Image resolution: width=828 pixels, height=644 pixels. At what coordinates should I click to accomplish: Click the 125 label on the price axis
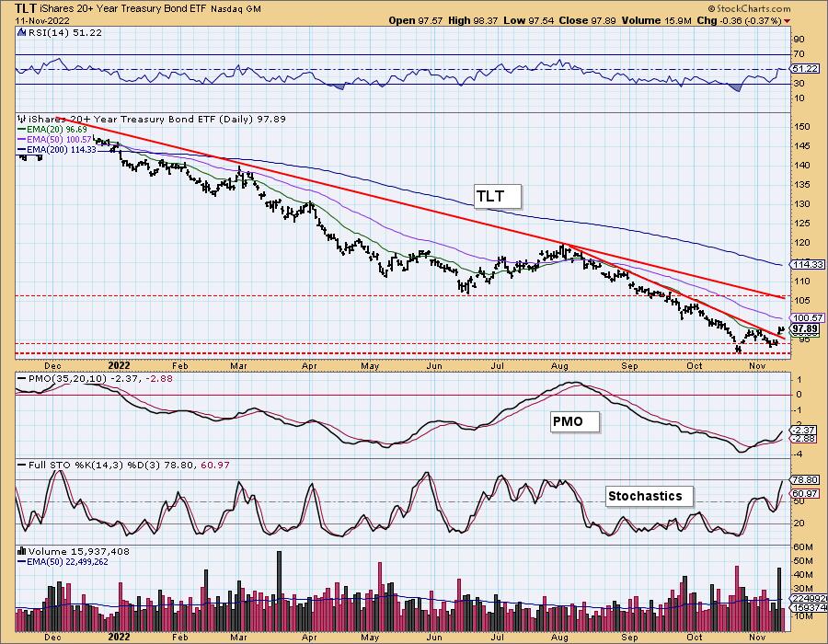click(801, 224)
